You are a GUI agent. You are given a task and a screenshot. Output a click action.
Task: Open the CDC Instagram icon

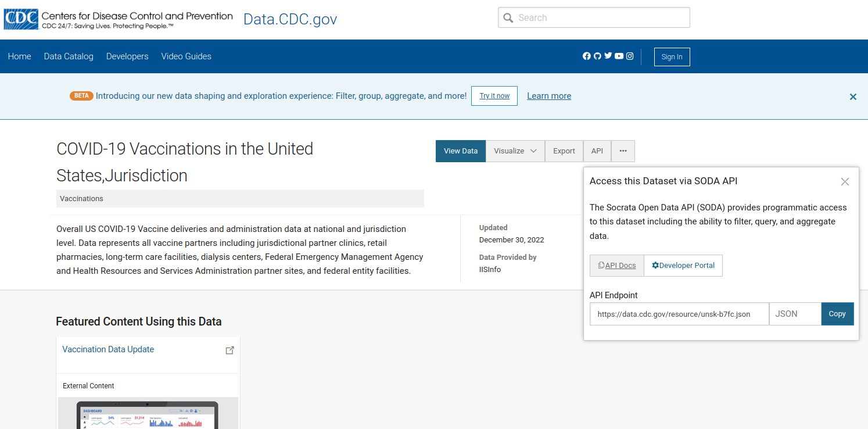[x=630, y=56]
